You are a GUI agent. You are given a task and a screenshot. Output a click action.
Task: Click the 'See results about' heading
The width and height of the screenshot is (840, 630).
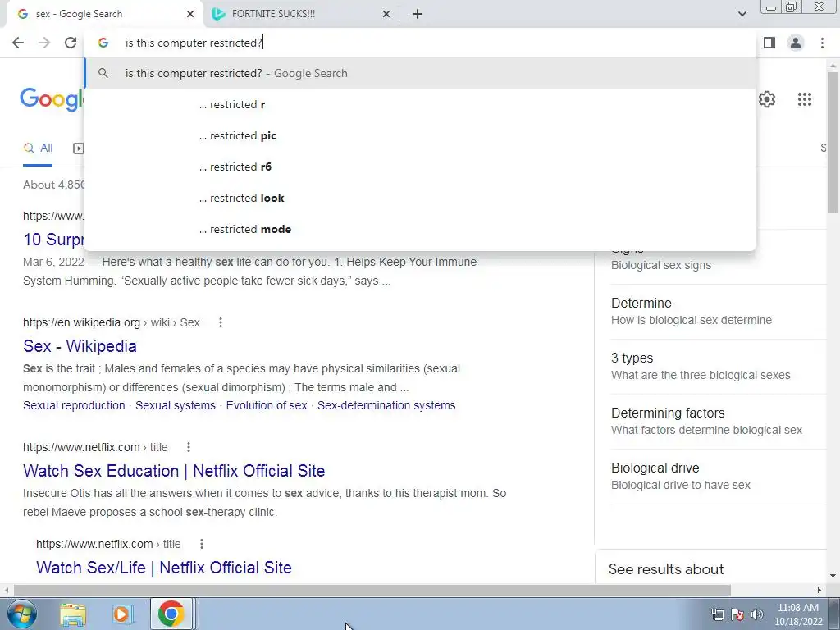click(x=666, y=569)
